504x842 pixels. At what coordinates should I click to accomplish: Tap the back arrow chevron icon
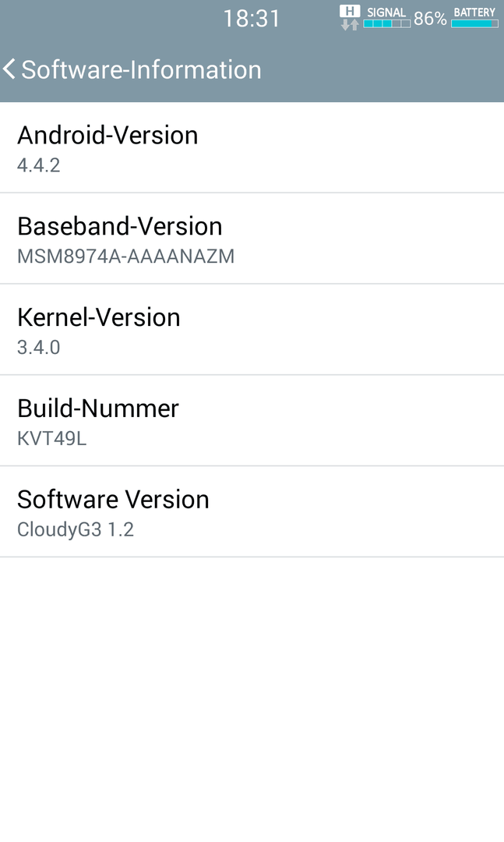(9, 70)
